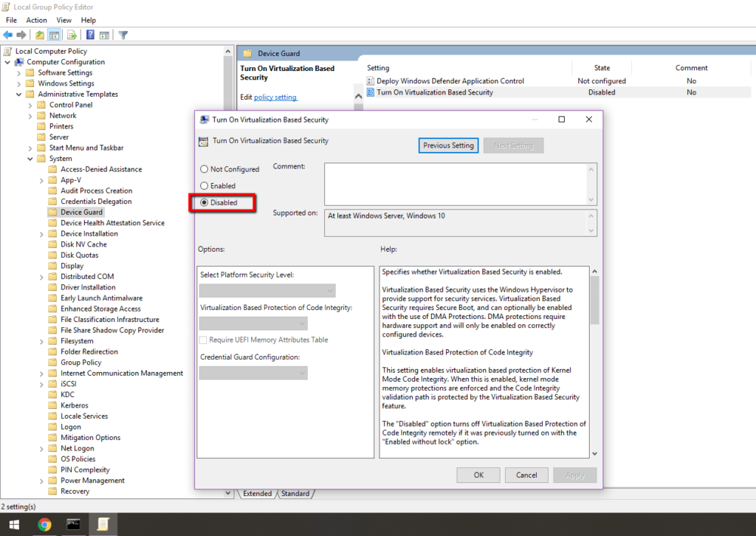Screen dimensions: 756x536
Task: Open the File menu
Action: 11,20
